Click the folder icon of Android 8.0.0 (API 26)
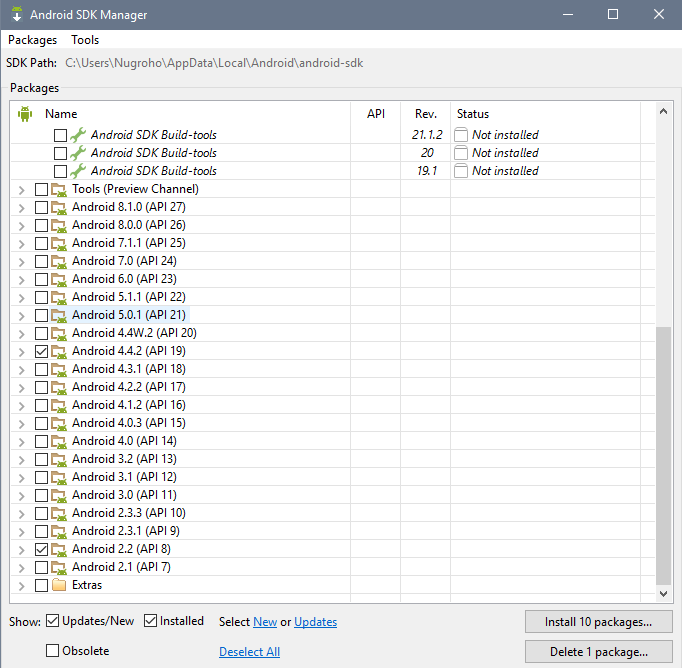Screen dimensions: 682x668 (x=59, y=225)
